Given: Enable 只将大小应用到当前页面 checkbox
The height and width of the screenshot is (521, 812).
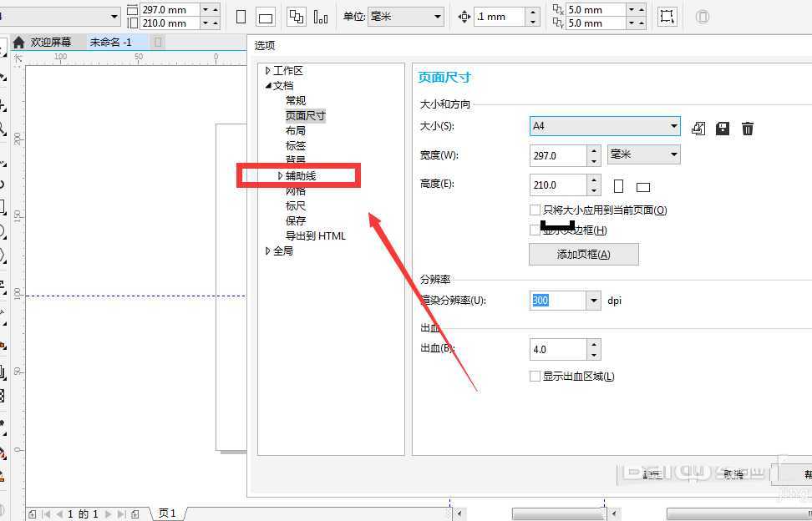Looking at the screenshot, I should coord(533,210).
